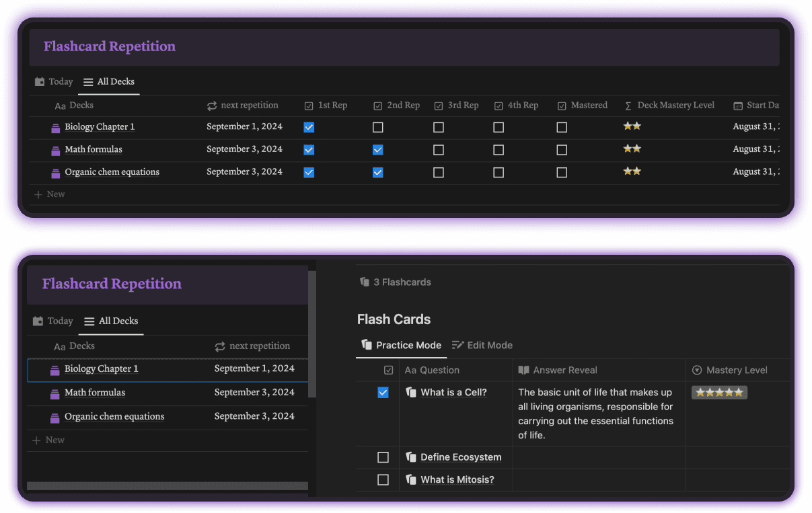This screenshot has height=513, width=812.
Task: Click the flashcard icon beside "What is a Cell?"
Action: (x=412, y=392)
